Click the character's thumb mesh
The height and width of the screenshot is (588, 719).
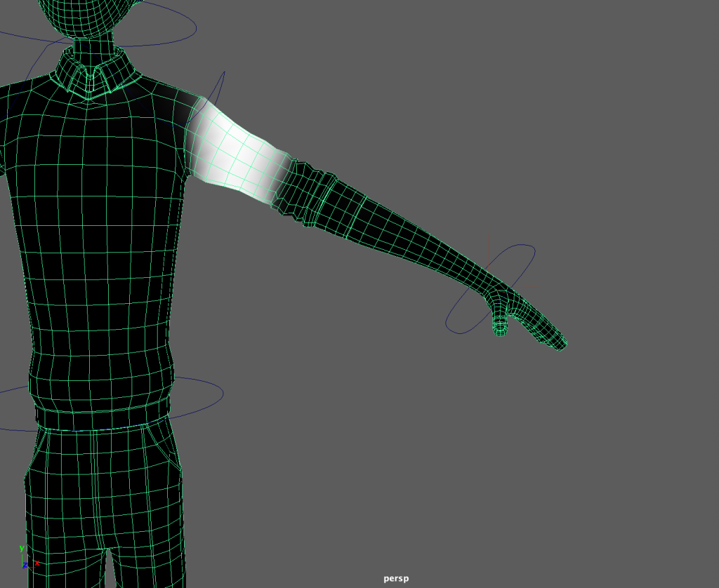(499, 325)
